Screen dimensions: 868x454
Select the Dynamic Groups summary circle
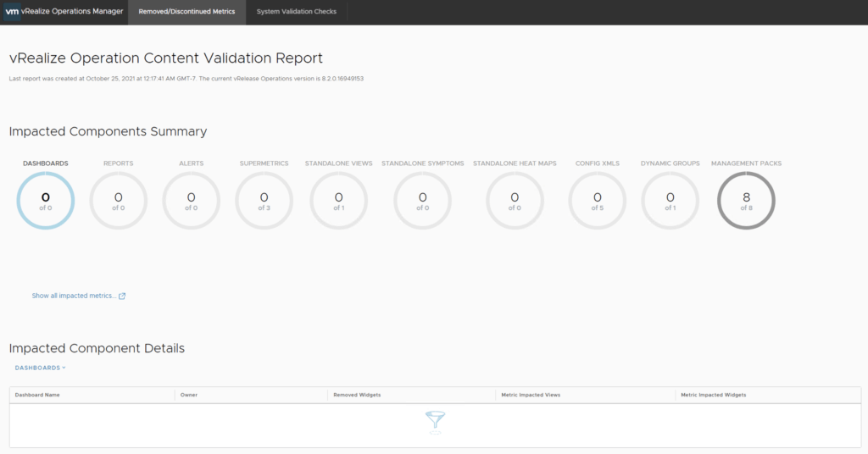670,201
